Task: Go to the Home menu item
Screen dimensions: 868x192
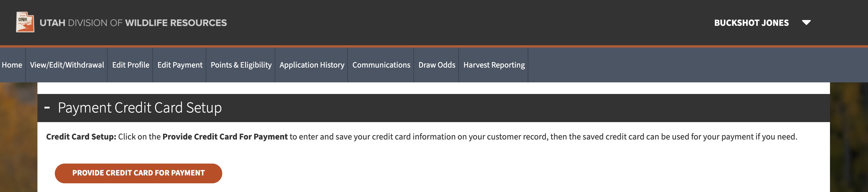Action: click(x=12, y=65)
